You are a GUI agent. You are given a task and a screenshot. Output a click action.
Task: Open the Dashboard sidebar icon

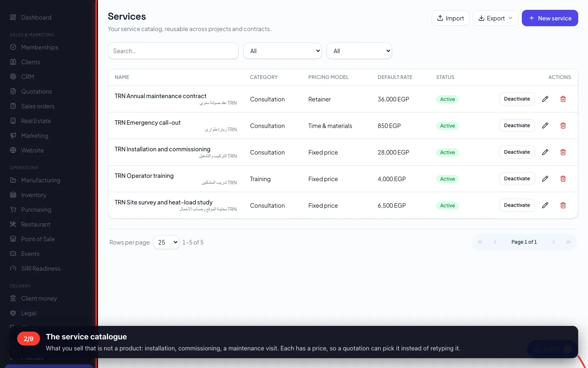click(x=13, y=18)
